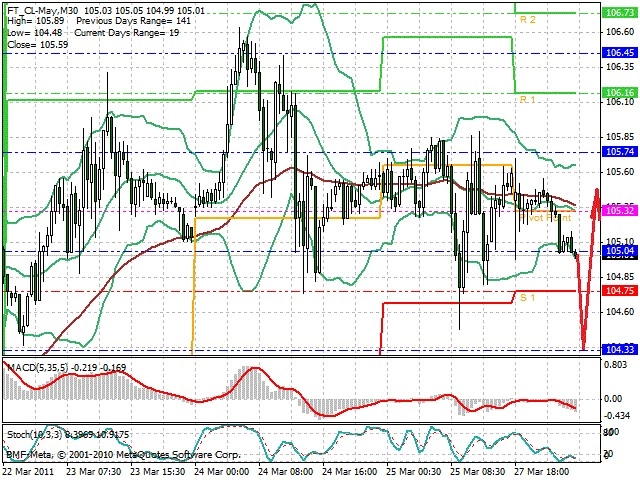Click the Stoch(10,3,3) indicator label
This screenshot has width=640, height=480.
click(34, 435)
